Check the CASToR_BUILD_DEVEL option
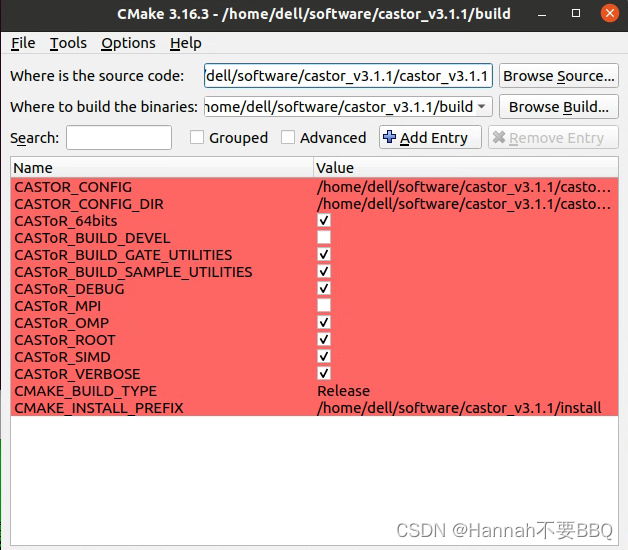Screen dimensions: 628x550 coord(324,238)
